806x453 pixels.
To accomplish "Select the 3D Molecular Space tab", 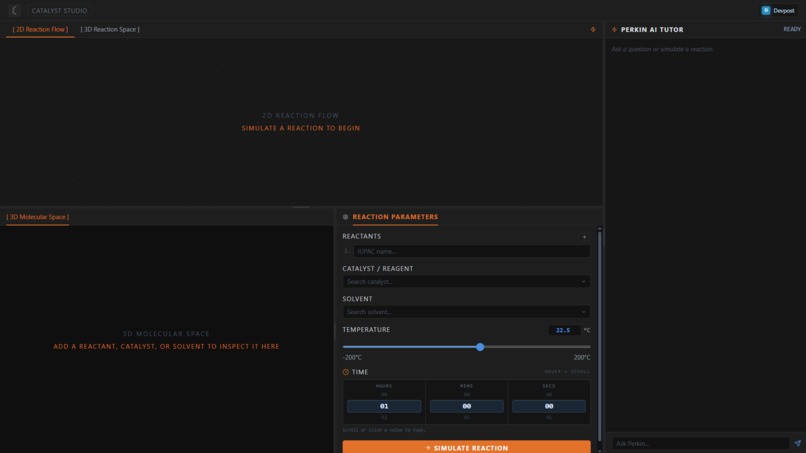I will 38,217.
